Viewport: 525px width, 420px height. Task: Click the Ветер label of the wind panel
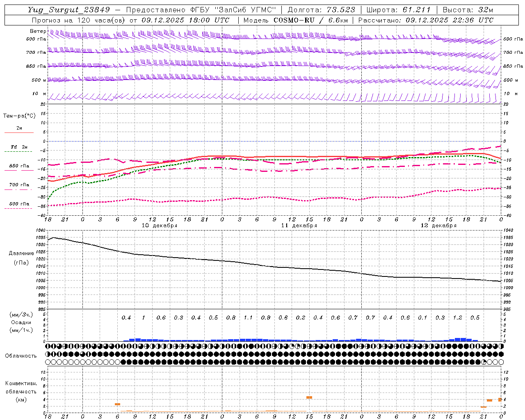[38, 31]
